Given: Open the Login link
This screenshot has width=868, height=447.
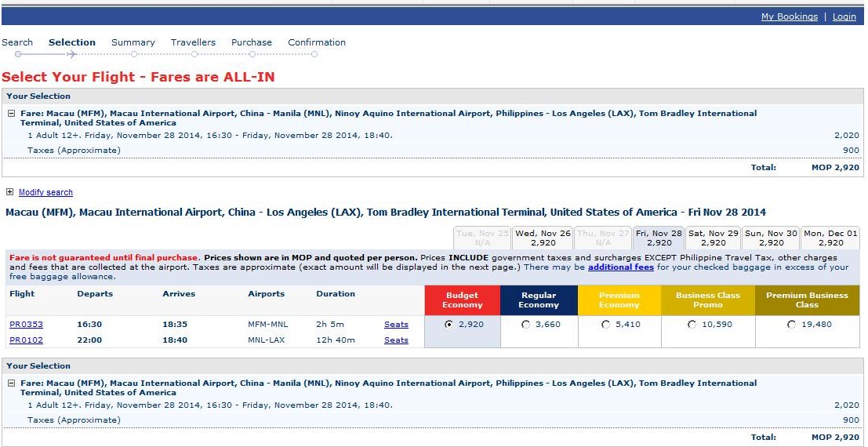Looking at the screenshot, I should [844, 16].
